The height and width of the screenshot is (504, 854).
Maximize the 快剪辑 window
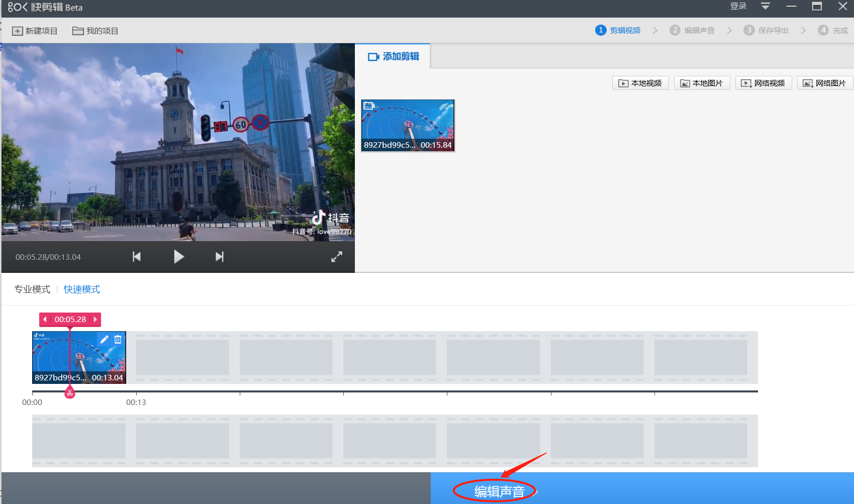click(817, 6)
